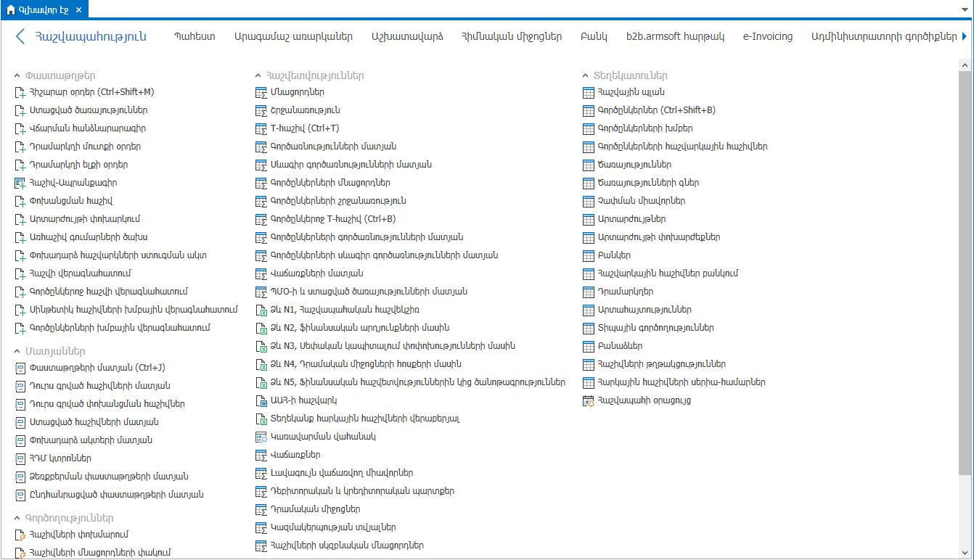Open Վճարման հանձնարարագիր
The image size is (974, 560).
[x=88, y=129]
